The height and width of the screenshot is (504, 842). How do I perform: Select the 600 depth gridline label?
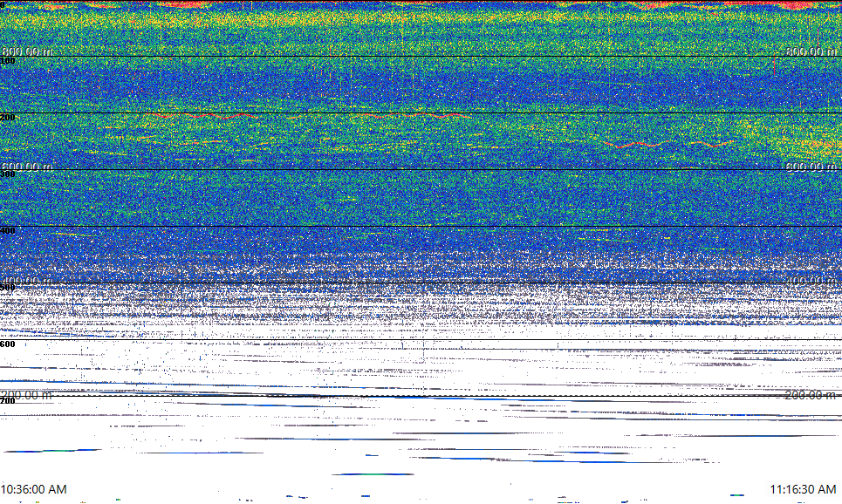pos(8,344)
